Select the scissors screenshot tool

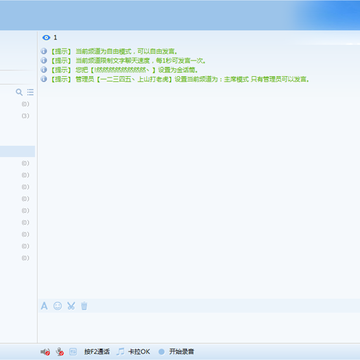click(71, 306)
